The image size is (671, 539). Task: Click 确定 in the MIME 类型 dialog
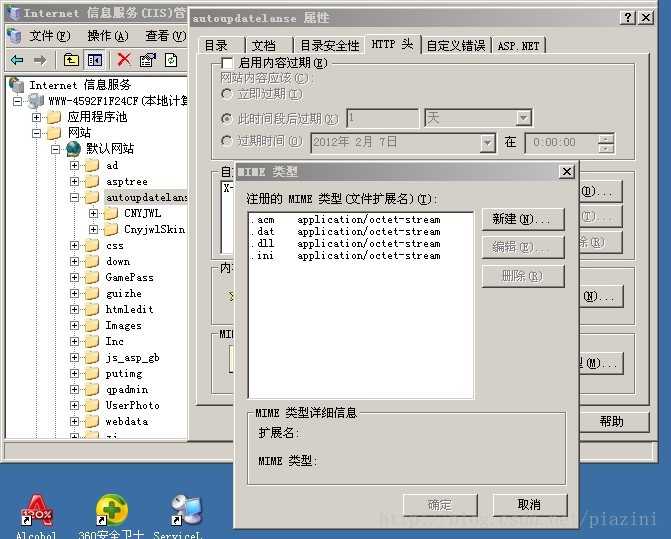440,505
